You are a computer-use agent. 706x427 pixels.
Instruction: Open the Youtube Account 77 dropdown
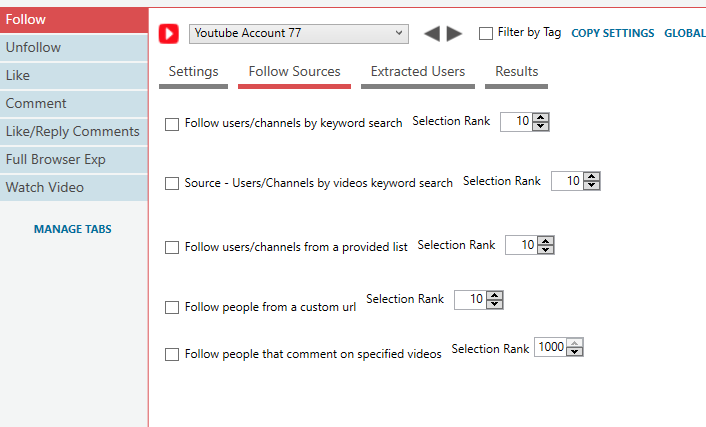[x=299, y=34]
